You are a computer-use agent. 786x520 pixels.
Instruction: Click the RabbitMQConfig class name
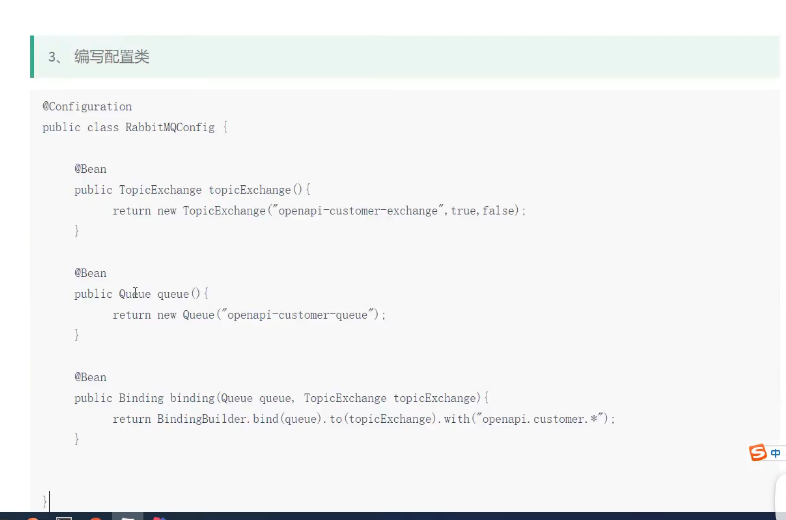point(169,127)
